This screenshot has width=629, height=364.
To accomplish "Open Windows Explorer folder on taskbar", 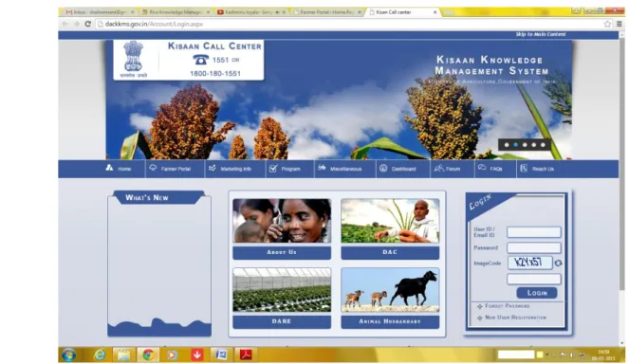I will (123, 355).
